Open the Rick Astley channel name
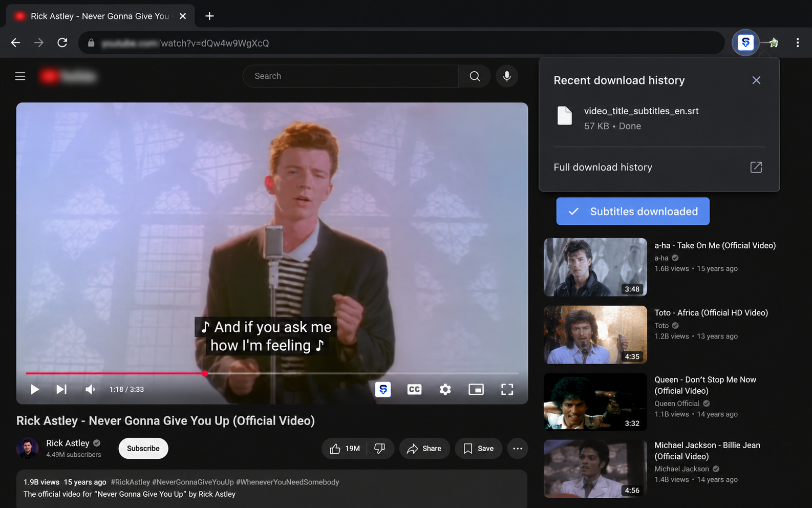812x508 pixels. tap(68, 443)
